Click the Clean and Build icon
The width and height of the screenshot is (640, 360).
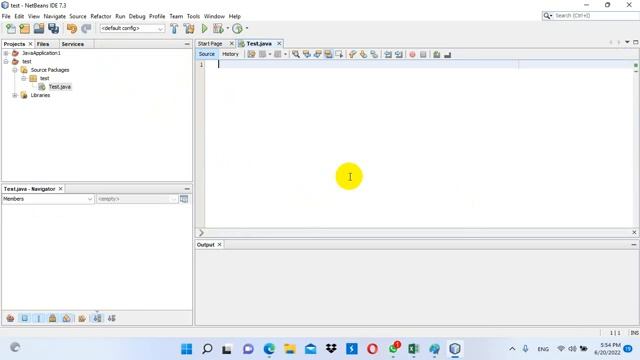189,29
